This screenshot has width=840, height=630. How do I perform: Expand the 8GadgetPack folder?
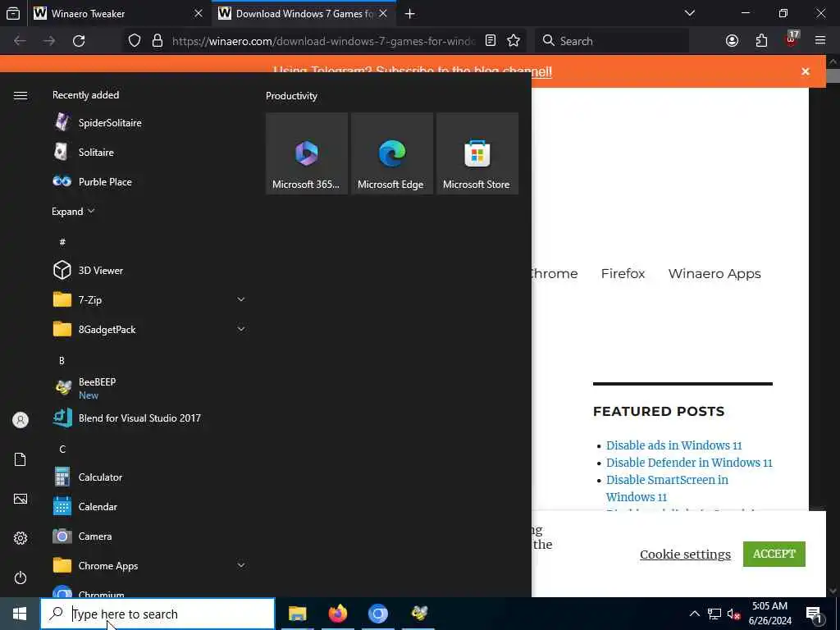[x=241, y=329]
